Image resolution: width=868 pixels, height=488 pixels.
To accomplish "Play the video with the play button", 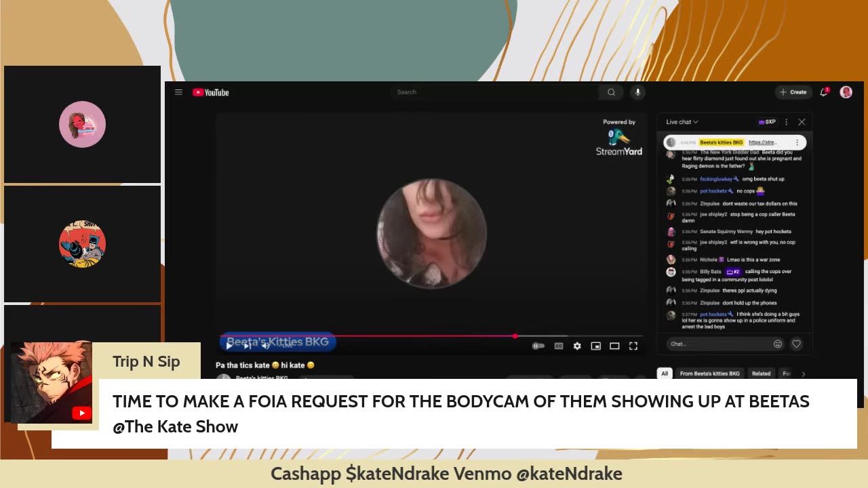I will (229, 346).
